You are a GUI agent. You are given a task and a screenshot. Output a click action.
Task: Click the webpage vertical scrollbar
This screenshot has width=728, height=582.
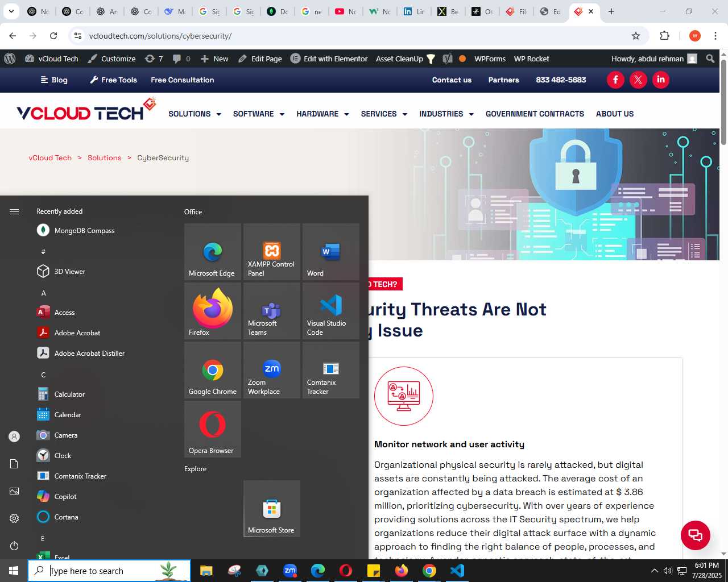point(723,101)
